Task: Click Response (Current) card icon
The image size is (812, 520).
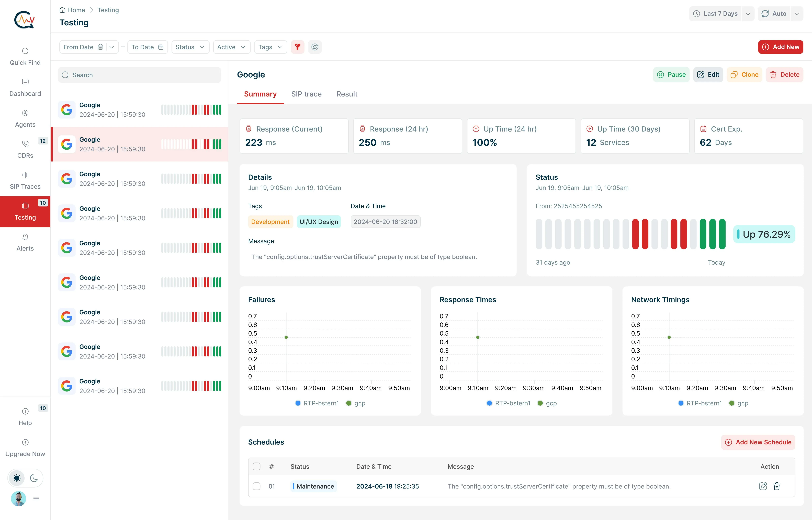Action: 249,129
